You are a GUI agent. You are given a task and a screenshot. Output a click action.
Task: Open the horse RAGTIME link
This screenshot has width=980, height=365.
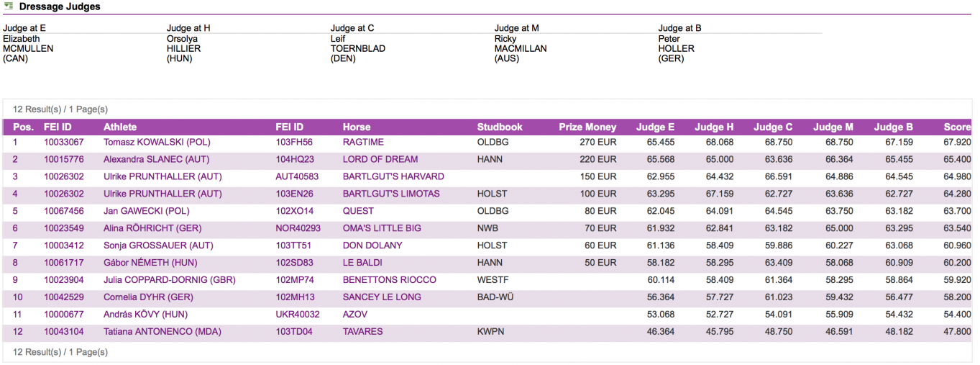coord(363,143)
